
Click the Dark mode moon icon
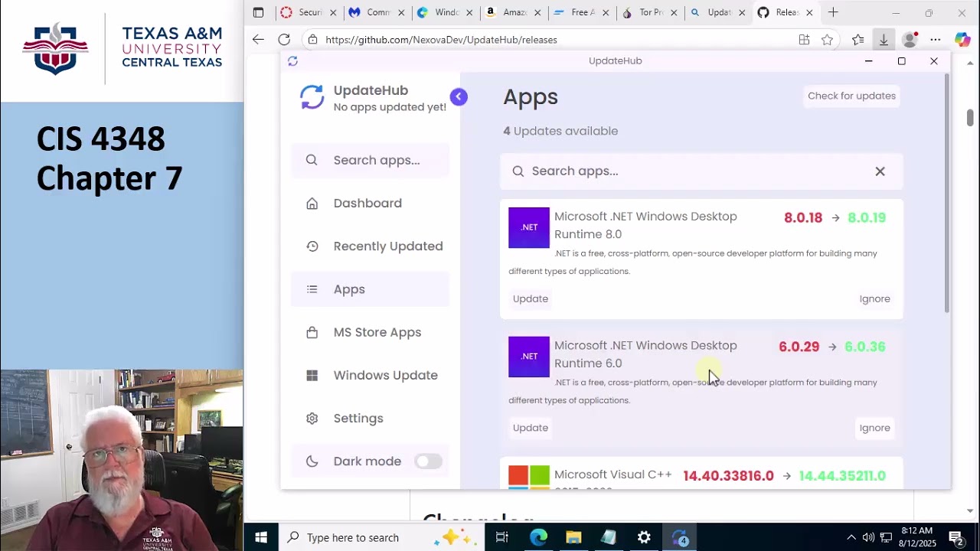(x=312, y=461)
